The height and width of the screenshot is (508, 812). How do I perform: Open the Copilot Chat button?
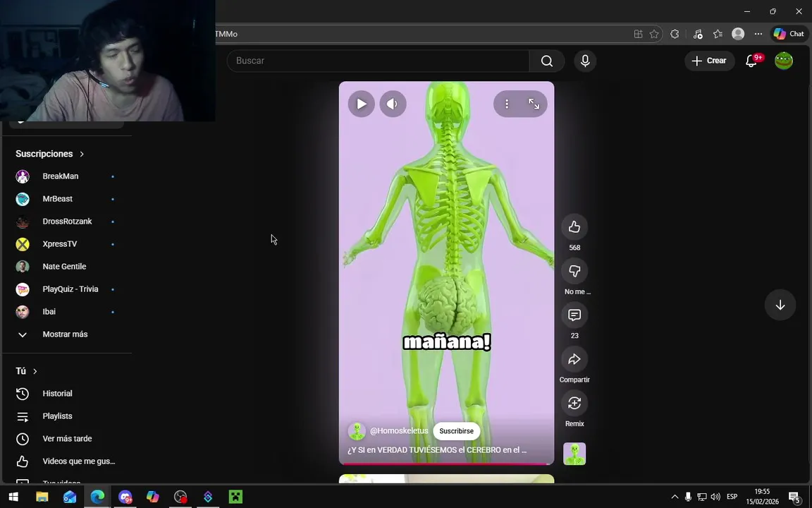[x=789, y=34]
